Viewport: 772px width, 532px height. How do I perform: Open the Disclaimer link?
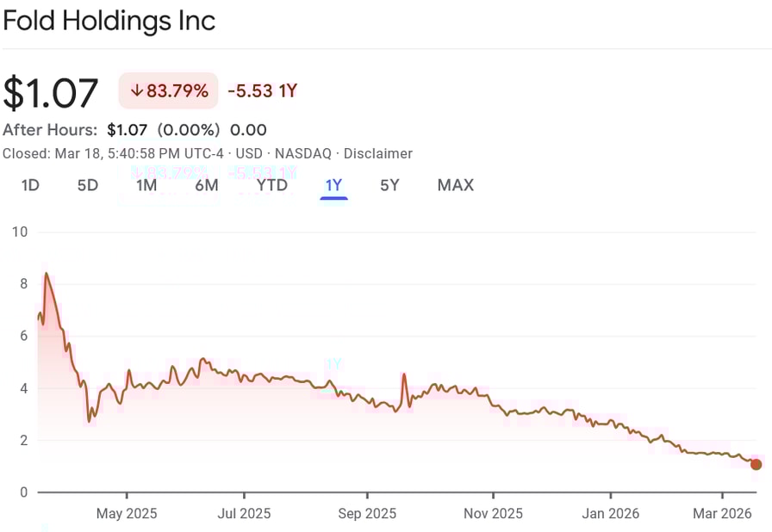pyautogui.click(x=378, y=154)
